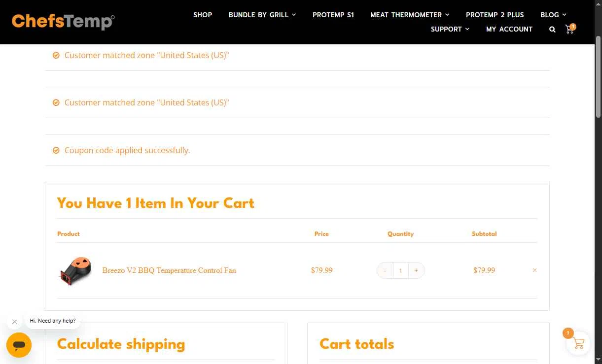Image resolution: width=602 pixels, height=364 pixels.
Task: Click the second 'Customer matched zone' notice
Action: click(147, 102)
